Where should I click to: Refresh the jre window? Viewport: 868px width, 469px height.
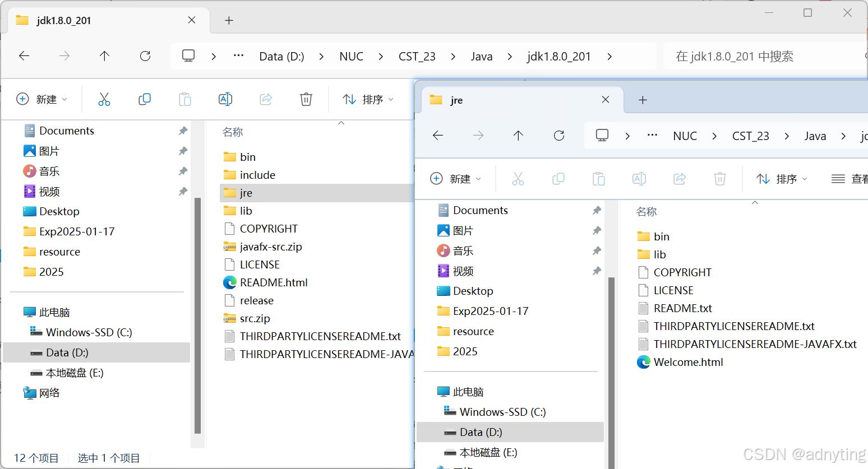[x=559, y=135]
